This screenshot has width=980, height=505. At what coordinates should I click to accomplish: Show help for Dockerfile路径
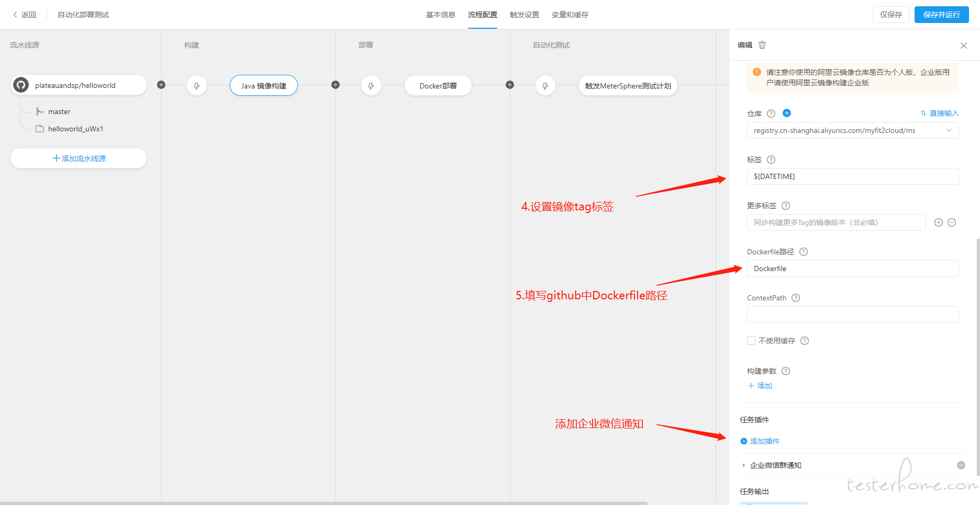[804, 252]
